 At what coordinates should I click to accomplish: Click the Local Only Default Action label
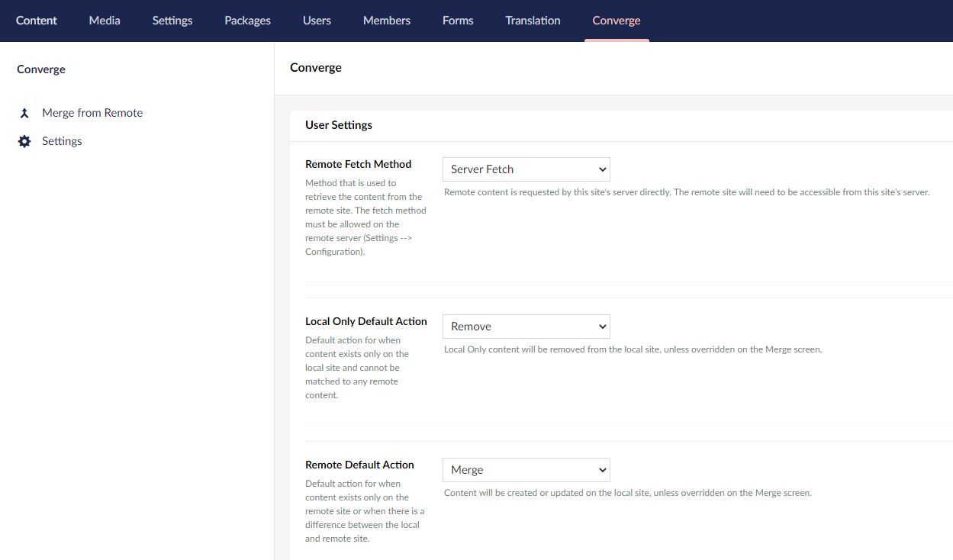point(366,321)
